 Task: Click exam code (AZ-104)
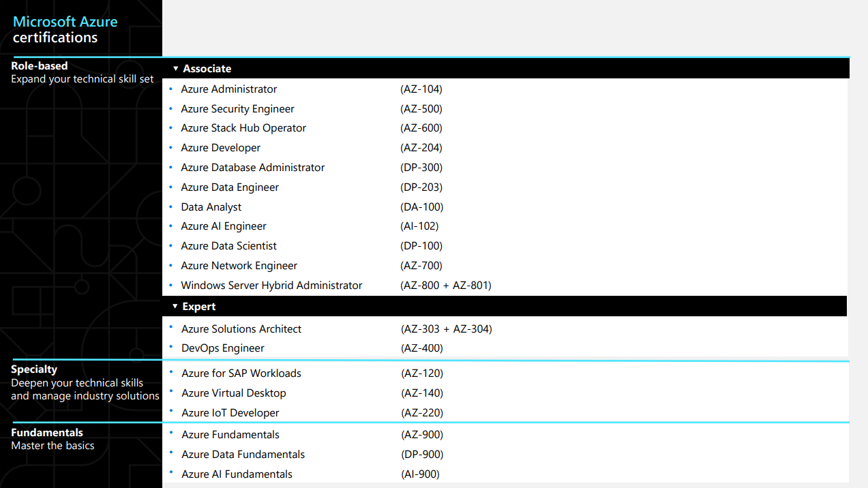point(421,89)
